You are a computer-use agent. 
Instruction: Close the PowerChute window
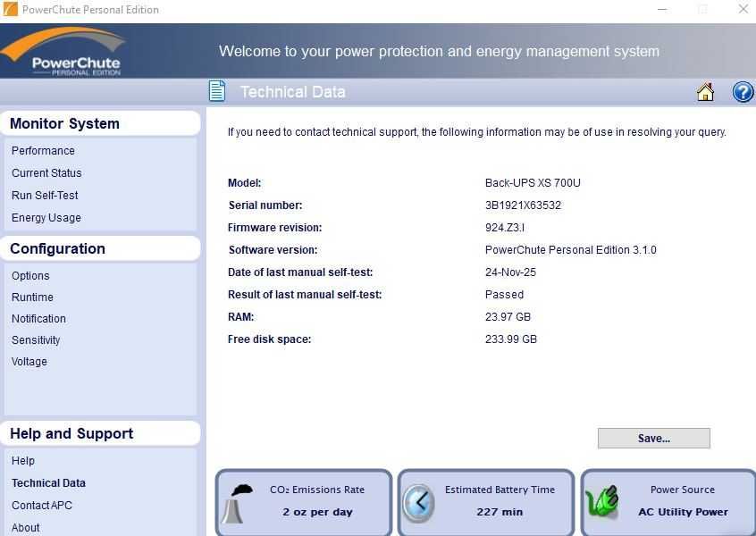743,9
